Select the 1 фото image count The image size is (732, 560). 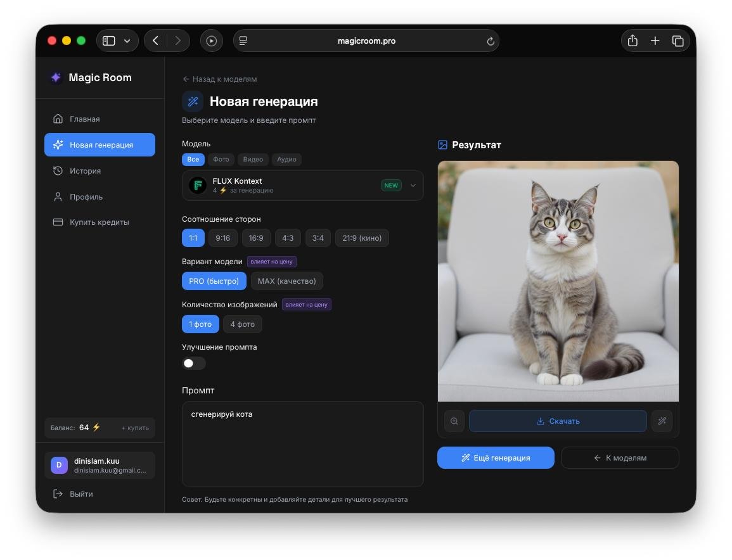coord(200,324)
